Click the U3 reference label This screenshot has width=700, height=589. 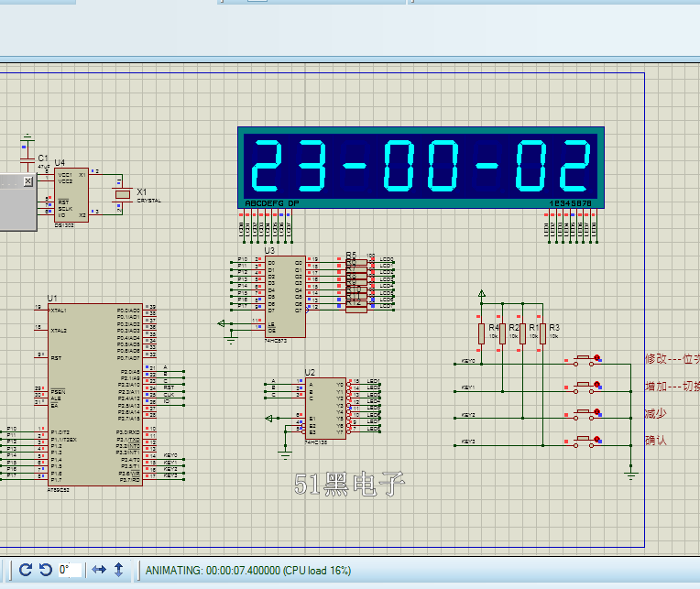point(269,250)
